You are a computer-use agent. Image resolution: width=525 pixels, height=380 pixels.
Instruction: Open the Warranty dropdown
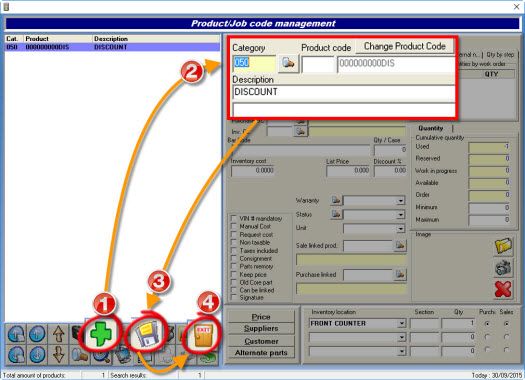tap(400, 201)
